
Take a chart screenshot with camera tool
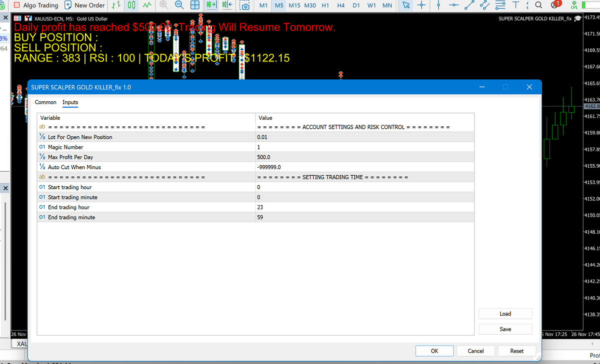click(x=244, y=5)
